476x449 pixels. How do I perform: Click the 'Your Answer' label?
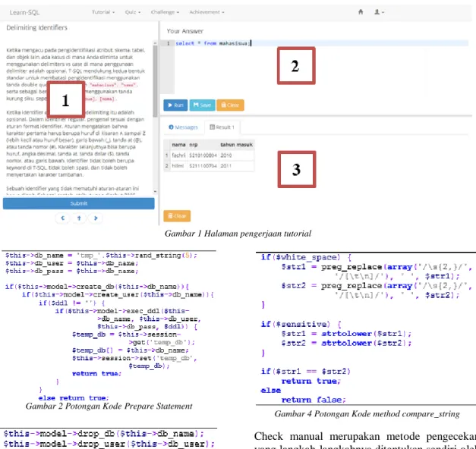(x=185, y=31)
